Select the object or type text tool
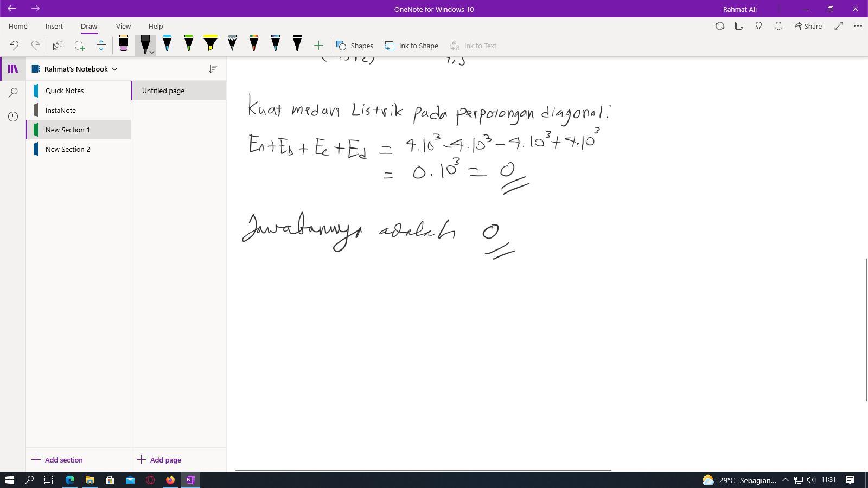Image resolution: width=868 pixels, height=488 pixels. 58,46
